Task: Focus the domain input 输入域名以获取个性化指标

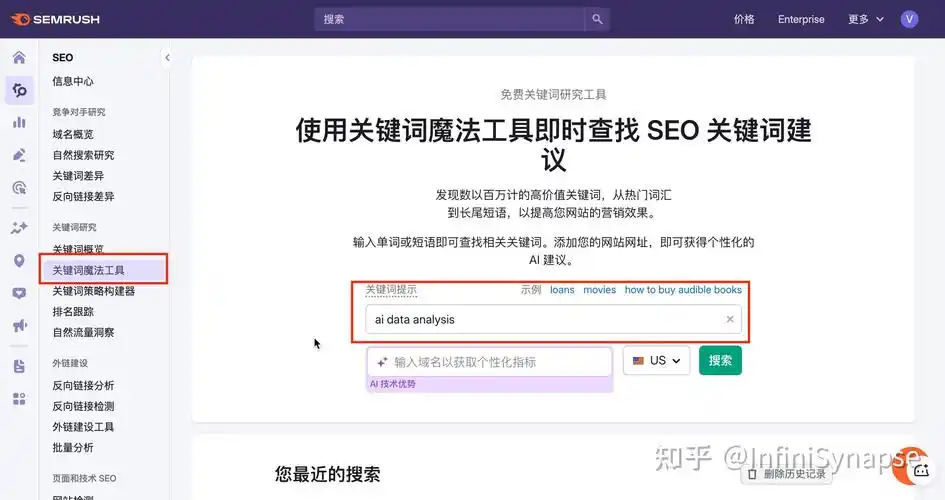Action: (x=489, y=362)
